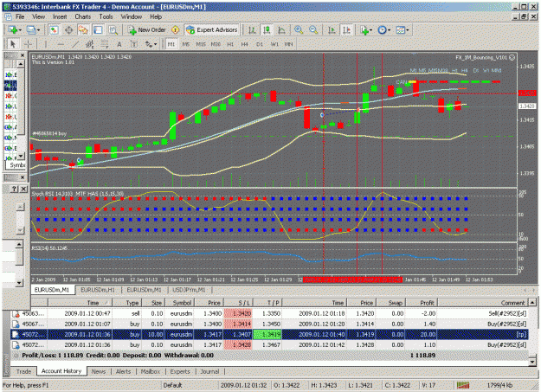Select the Vertical Line drawing tool
541x392 pixels.
[46, 44]
